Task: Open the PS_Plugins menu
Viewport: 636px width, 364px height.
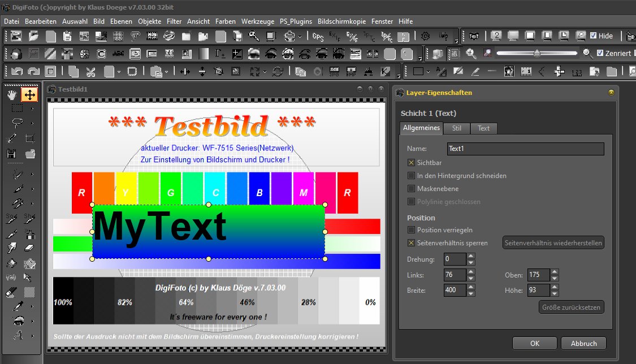Action: point(296,21)
